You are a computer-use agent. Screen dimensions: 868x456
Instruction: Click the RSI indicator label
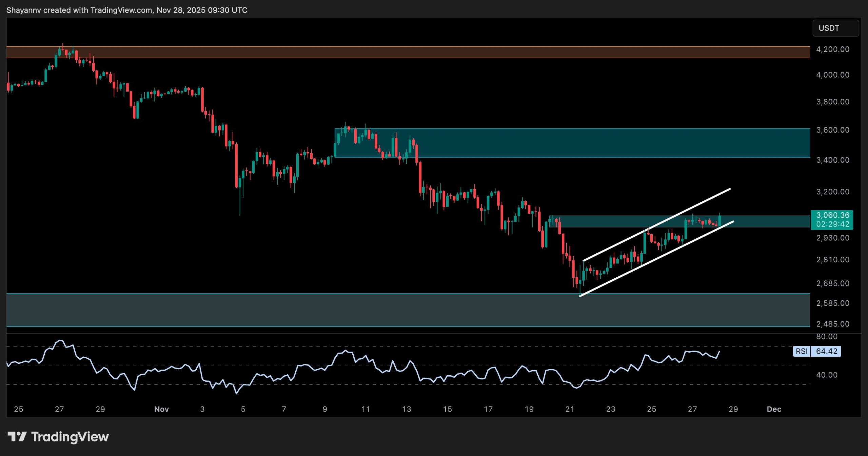802,351
